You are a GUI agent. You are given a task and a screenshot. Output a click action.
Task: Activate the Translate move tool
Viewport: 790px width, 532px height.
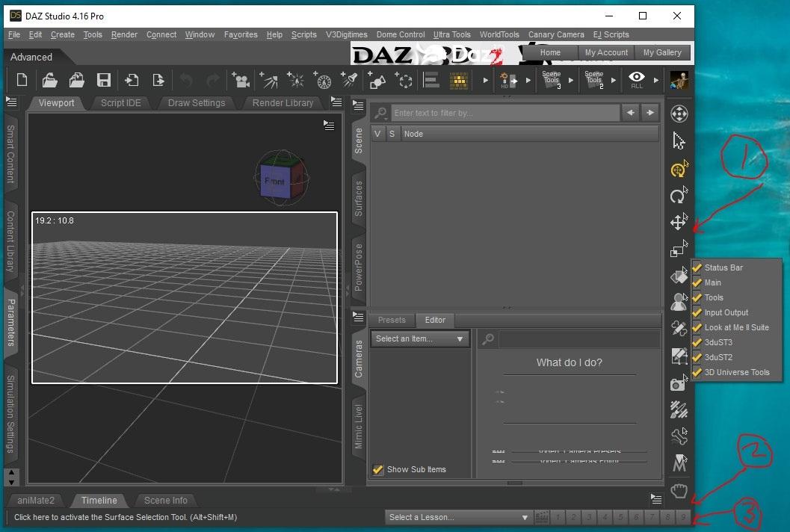pyautogui.click(x=679, y=223)
